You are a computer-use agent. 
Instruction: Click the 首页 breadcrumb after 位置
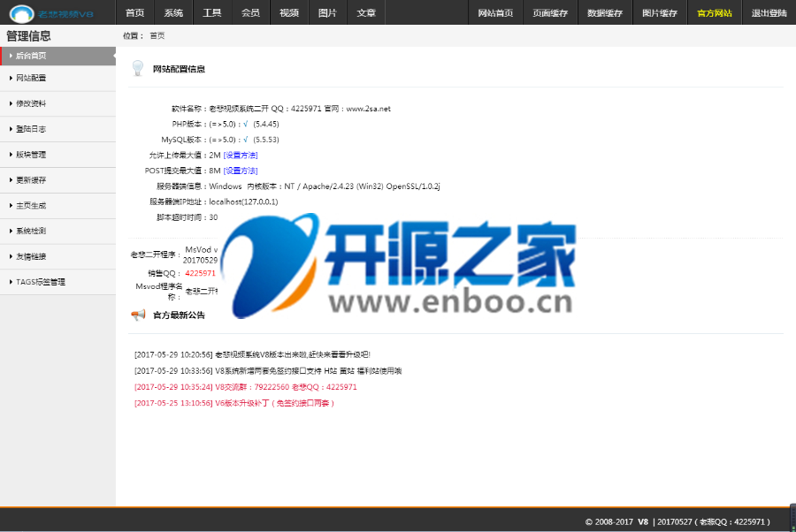click(157, 35)
